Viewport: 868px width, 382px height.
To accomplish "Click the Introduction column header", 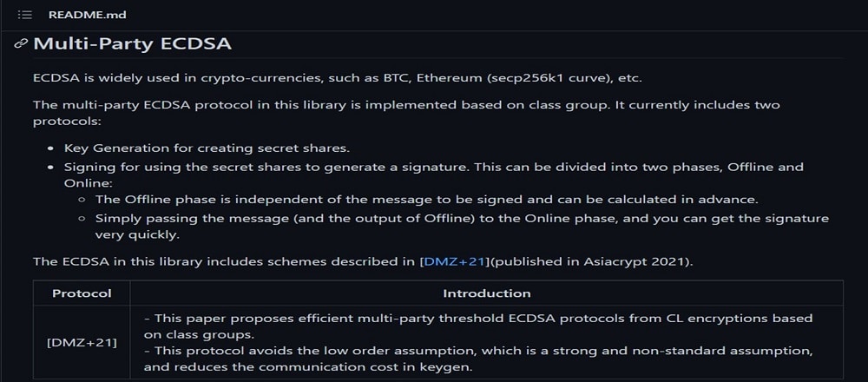I will point(487,293).
